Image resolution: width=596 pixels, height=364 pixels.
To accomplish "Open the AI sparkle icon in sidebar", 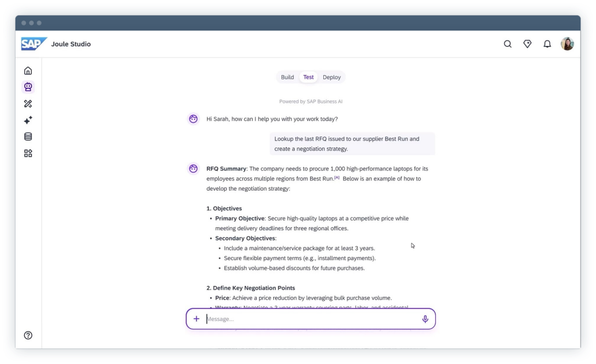I will 28,120.
